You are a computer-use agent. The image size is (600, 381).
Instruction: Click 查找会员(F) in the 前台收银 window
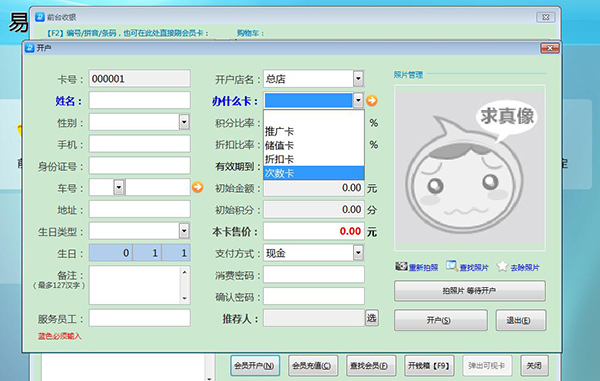[370, 366]
